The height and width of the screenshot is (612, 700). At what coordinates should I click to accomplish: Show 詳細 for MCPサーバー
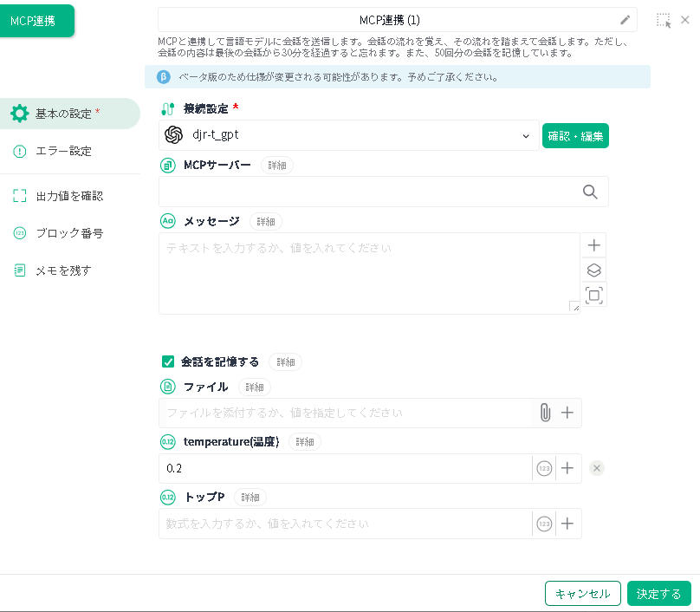tap(277, 165)
